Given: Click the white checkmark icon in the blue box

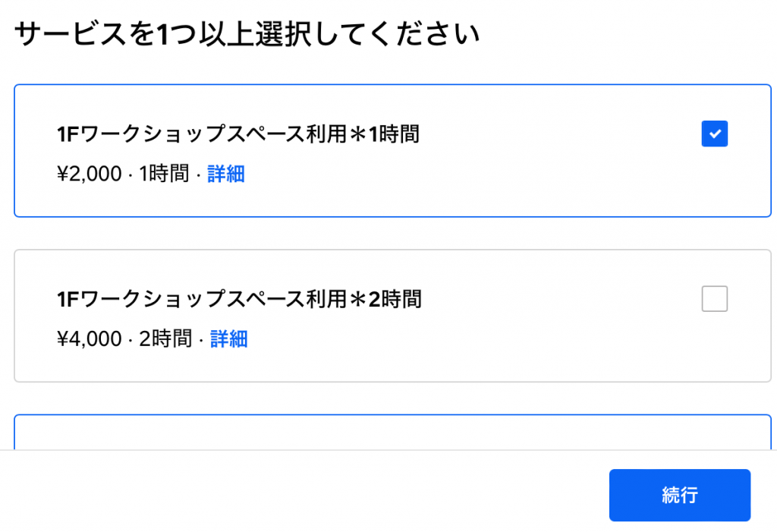Looking at the screenshot, I should point(715,134).
